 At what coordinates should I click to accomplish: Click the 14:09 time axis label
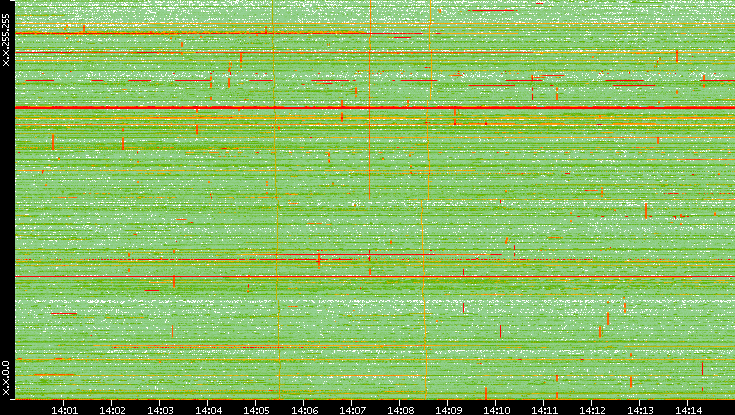(448, 410)
